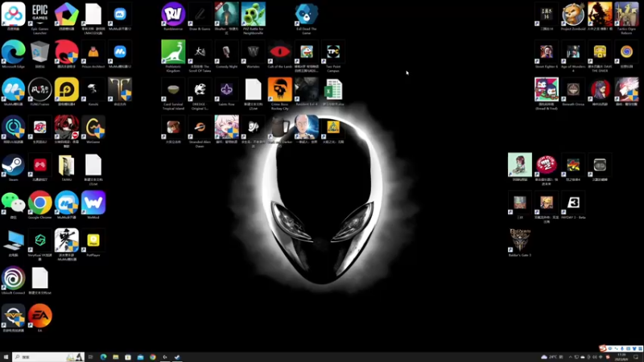Viewport: 644px width, 362px height.
Task: Open the This PC computer icon
Action: [x=13, y=244]
